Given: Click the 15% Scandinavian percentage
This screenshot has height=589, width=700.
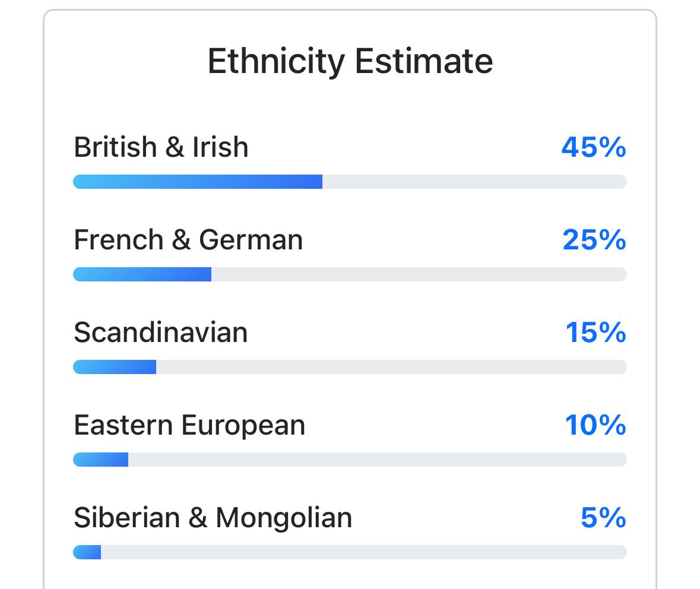Looking at the screenshot, I should pos(596,332).
